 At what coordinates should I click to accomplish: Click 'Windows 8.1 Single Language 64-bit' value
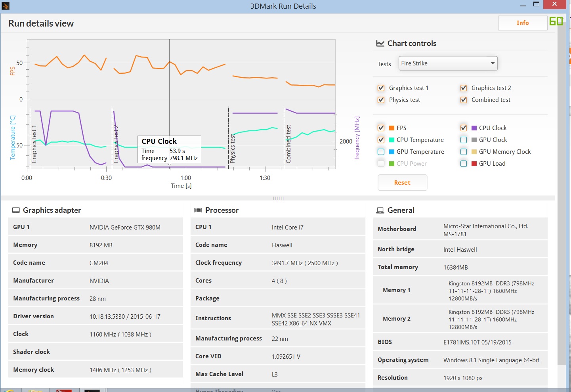click(x=491, y=360)
